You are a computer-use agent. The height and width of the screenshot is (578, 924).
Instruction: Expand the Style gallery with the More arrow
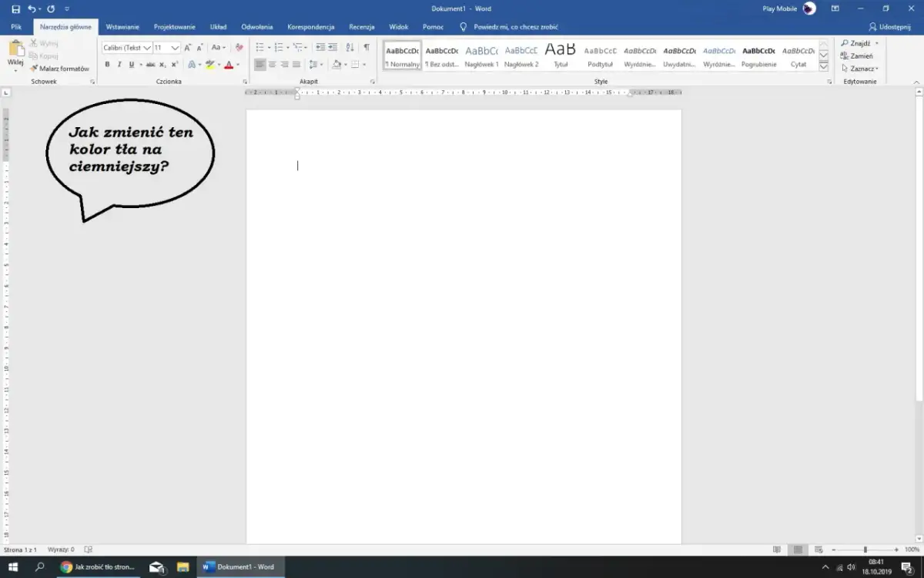(824, 65)
